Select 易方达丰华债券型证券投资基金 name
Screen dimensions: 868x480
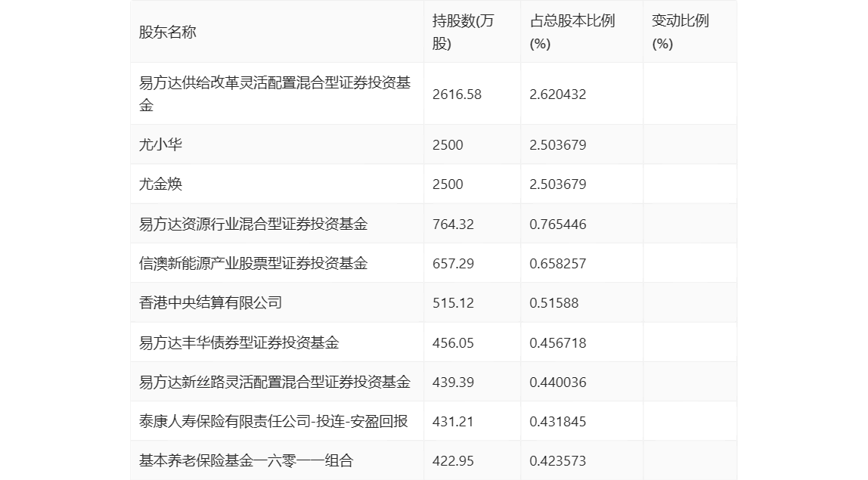pyautogui.click(x=239, y=342)
